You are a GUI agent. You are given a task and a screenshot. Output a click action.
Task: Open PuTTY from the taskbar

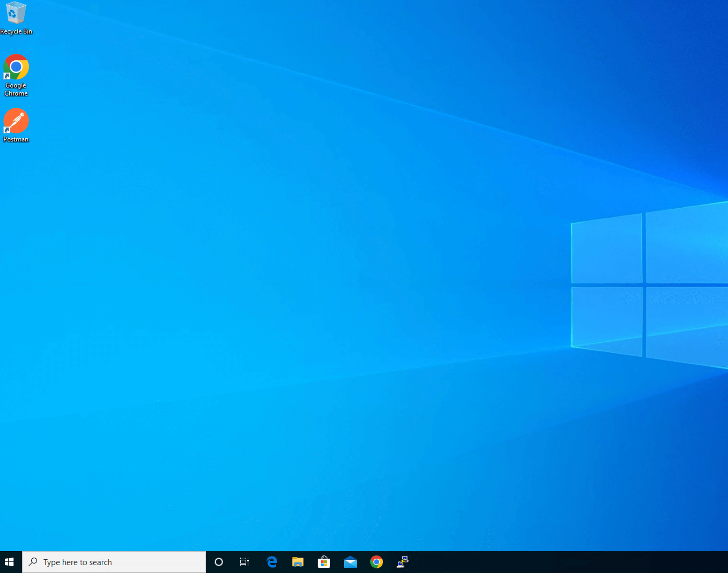tap(403, 562)
